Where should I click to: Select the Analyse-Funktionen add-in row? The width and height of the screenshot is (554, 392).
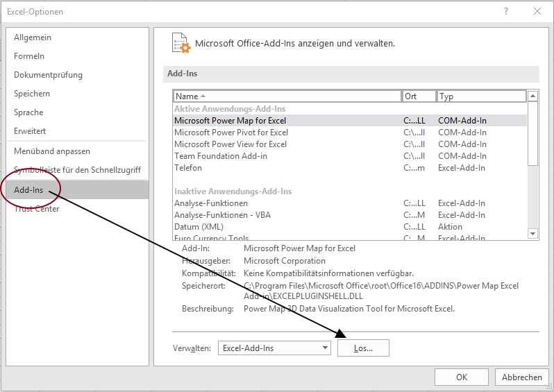pos(350,203)
